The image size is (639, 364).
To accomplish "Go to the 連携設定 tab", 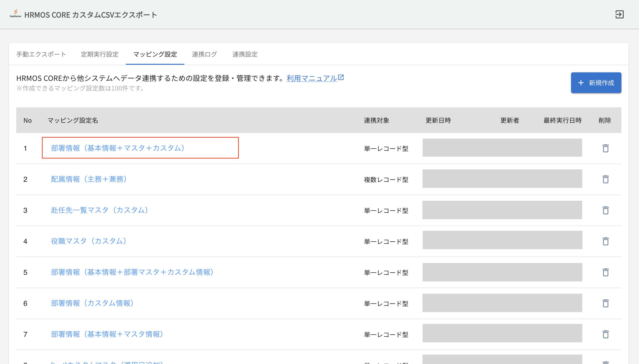I will click(x=245, y=54).
